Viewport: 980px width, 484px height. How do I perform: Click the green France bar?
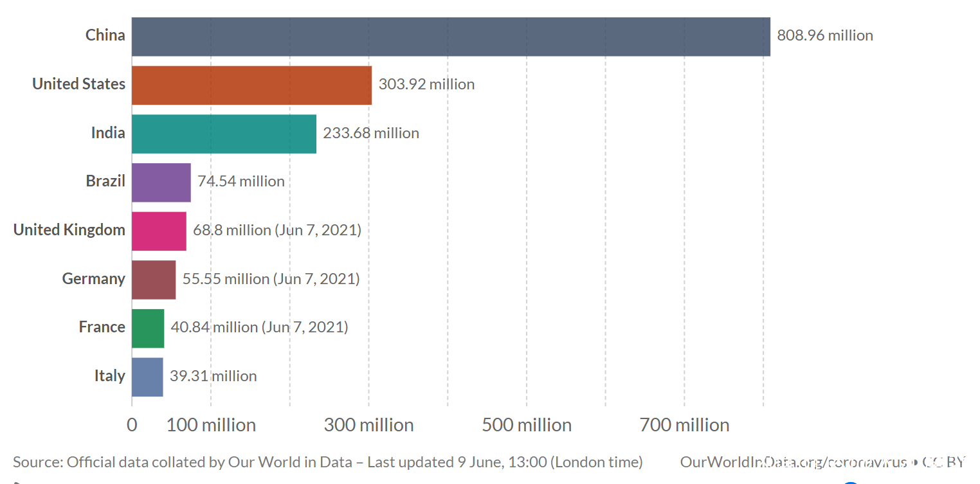[x=148, y=328]
